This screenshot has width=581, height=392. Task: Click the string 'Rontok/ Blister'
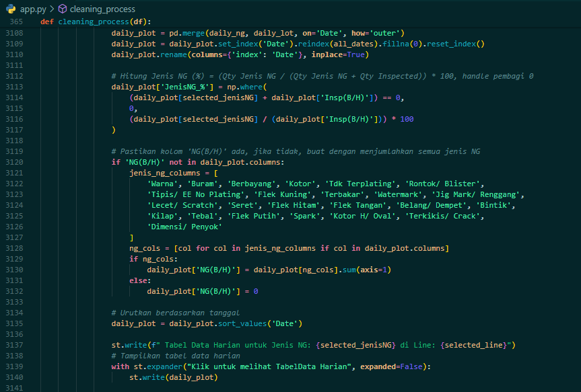tap(442, 184)
